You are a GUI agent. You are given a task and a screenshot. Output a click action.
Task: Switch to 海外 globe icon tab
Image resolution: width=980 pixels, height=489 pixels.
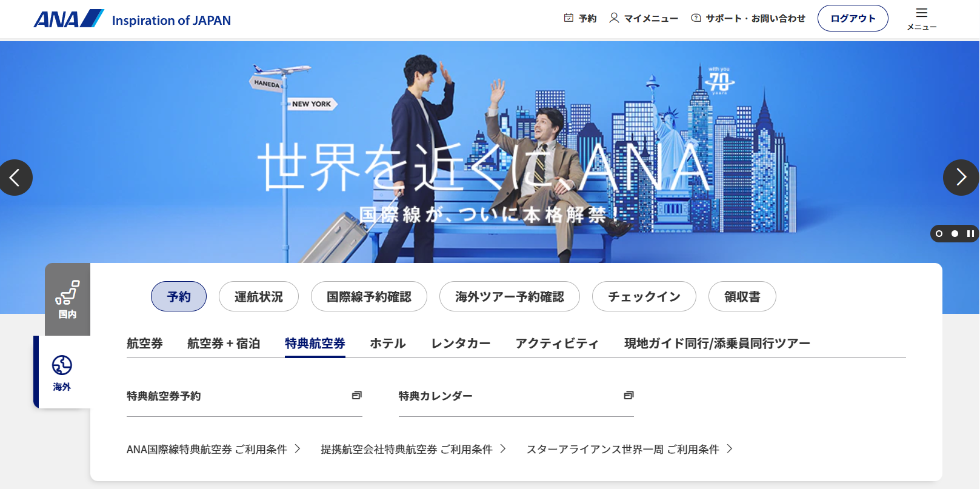(62, 372)
